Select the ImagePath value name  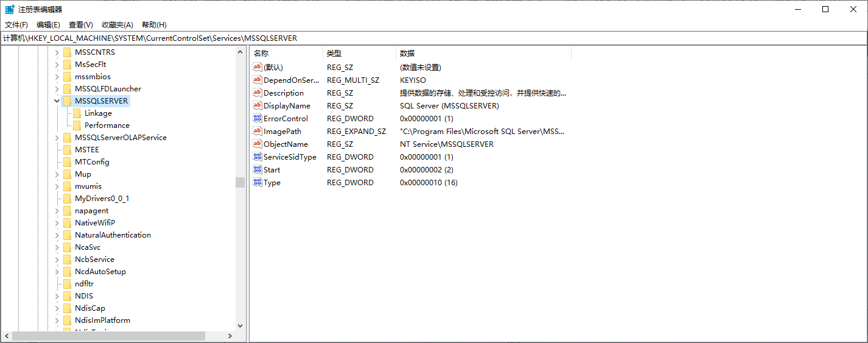point(282,131)
